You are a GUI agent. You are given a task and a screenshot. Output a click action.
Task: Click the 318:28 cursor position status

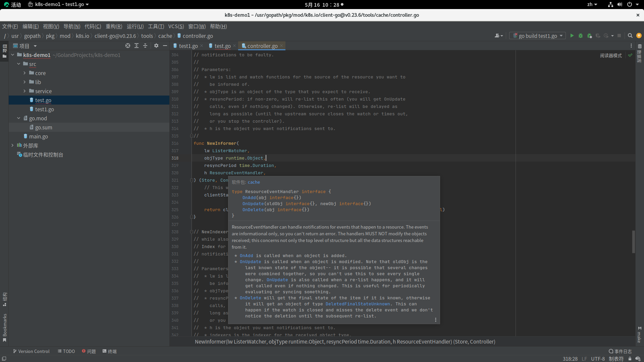(x=570, y=359)
